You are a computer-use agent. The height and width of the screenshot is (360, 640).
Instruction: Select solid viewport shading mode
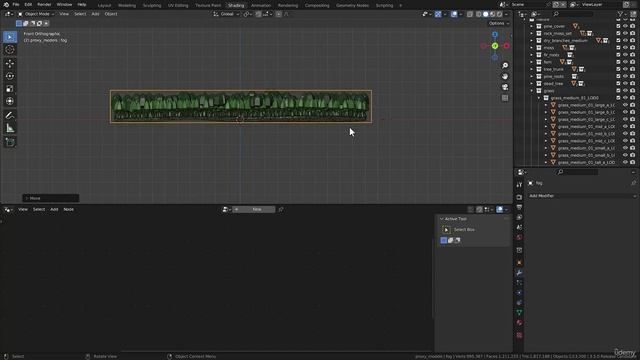click(x=485, y=14)
